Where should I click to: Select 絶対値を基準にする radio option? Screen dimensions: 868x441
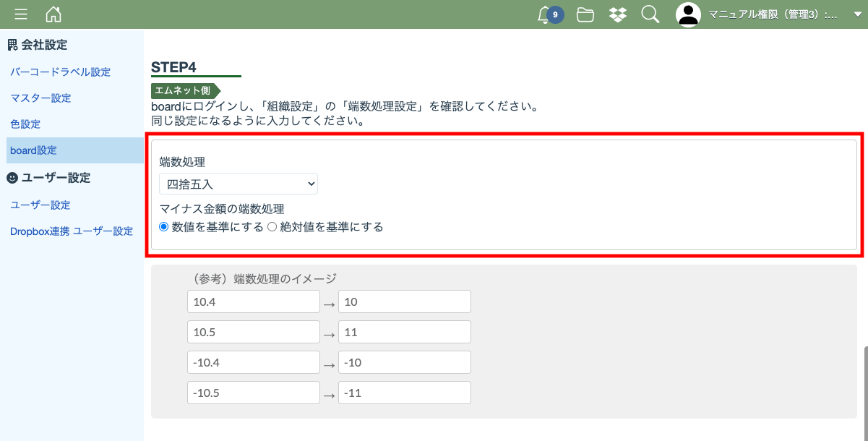pyautogui.click(x=272, y=227)
